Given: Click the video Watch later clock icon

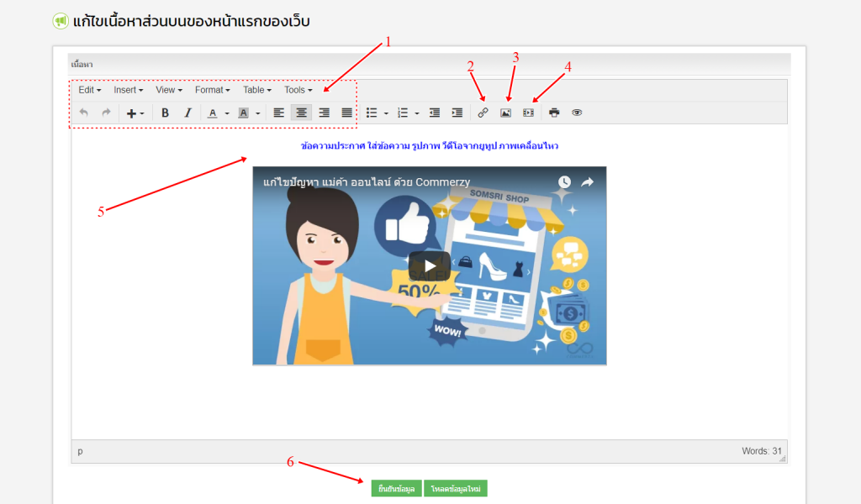Looking at the screenshot, I should pyautogui.click(x=564, y=182).
